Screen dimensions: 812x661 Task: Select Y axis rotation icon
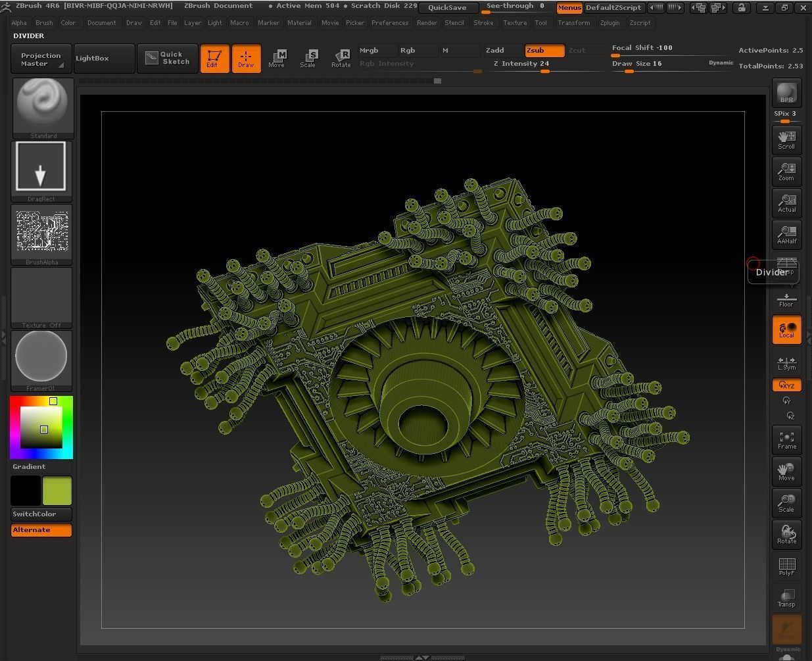click(786, 401)
